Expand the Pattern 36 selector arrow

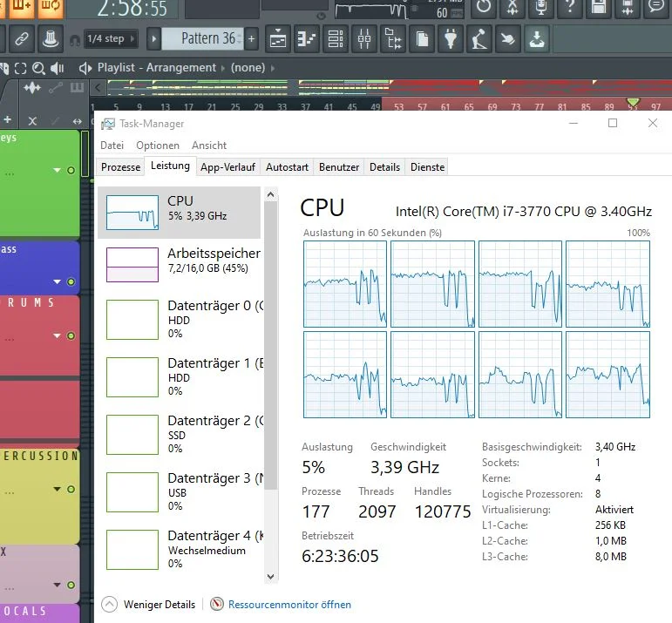point(154,38)
